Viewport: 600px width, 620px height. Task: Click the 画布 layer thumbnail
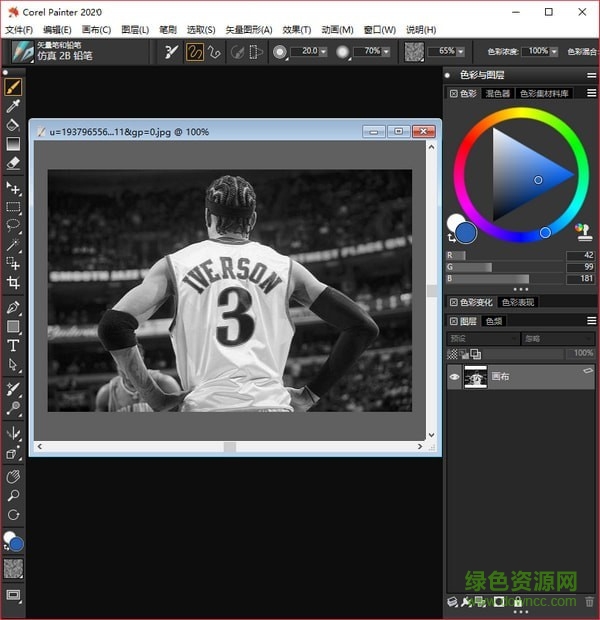click(x=476, y=378)
